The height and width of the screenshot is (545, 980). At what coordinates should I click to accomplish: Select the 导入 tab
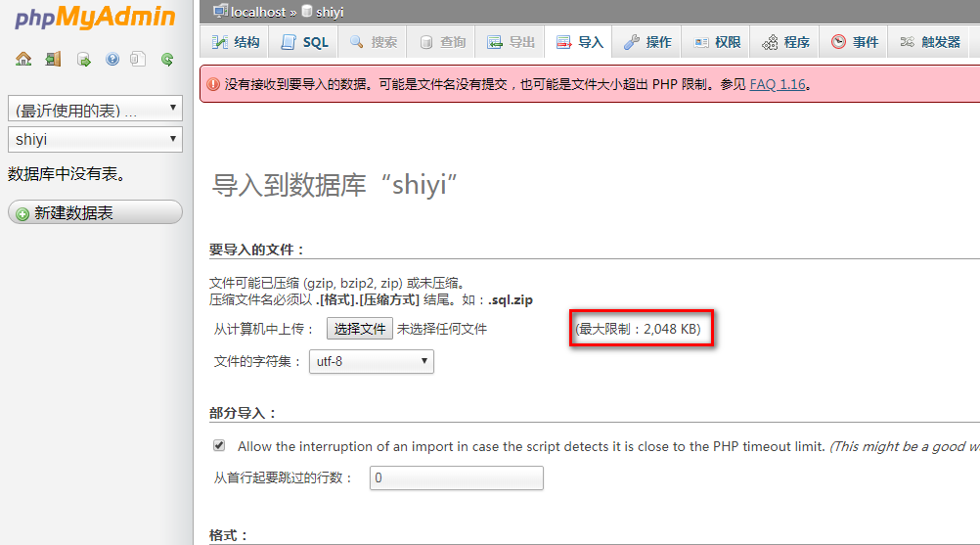tap(579, 42)
